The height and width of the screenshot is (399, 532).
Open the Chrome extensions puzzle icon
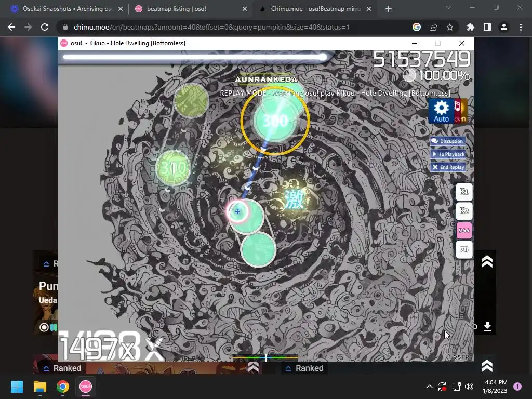tap(471, 27)
